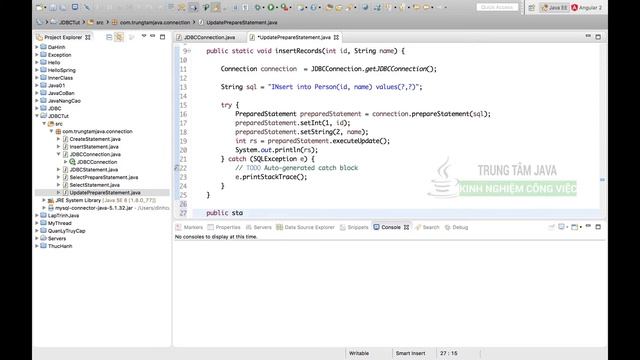Viewport: 640px width, 360px height.
Task: Toggle Link with Editor in Project Explorer
Action: tap(119, 37)
